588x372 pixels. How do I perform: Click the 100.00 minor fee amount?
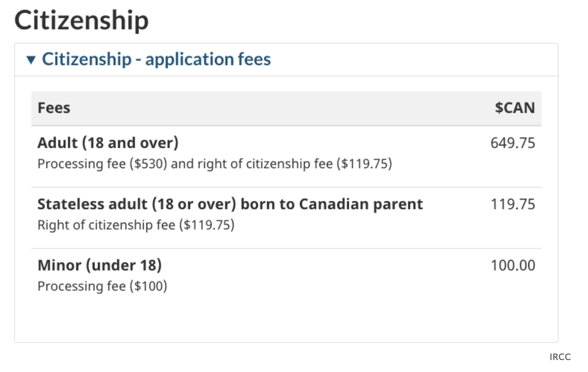click(x=513, y=266)
